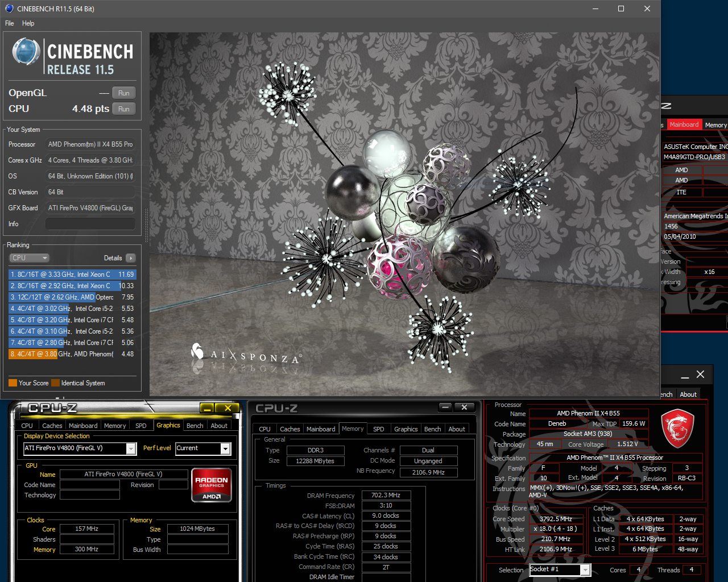Minimize the red MSI CPU-Z window
Image resolution: width=728 pixels, height=582 pixels.
(685, 375)
